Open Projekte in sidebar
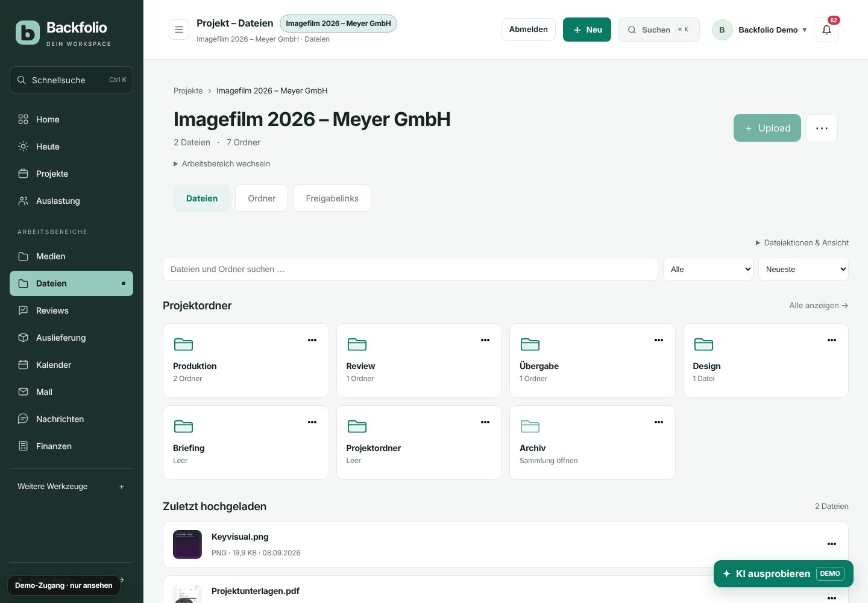Viewport: 868px width, 603px height. point(71,174)
